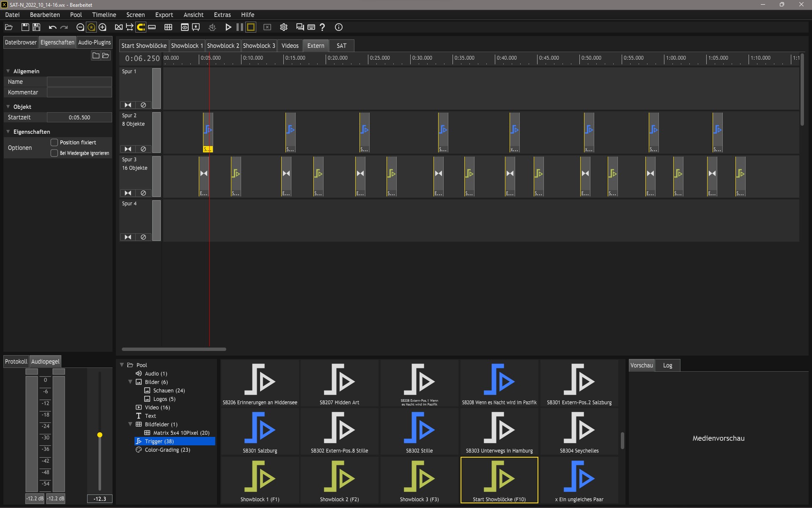
Task: Check Bei Wiedergabe ignorieren option
Action: [x=54, y=153]
